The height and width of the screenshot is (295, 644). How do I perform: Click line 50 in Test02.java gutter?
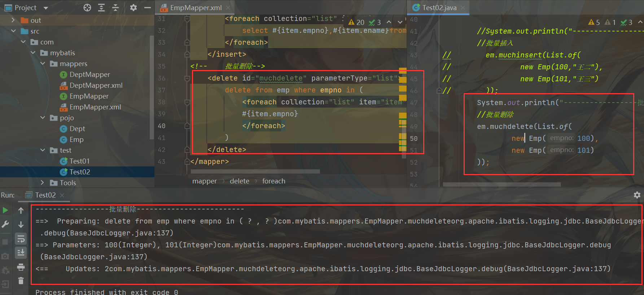(414, 138)
